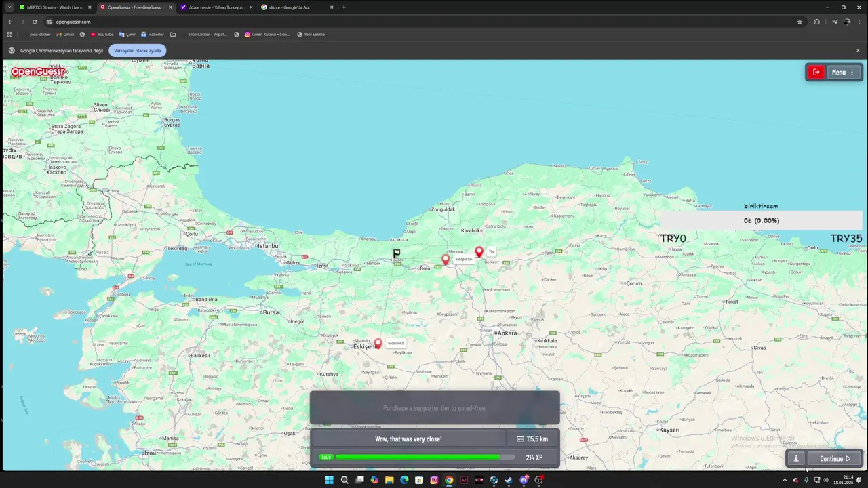Open the Haberler bookmark

152,34
